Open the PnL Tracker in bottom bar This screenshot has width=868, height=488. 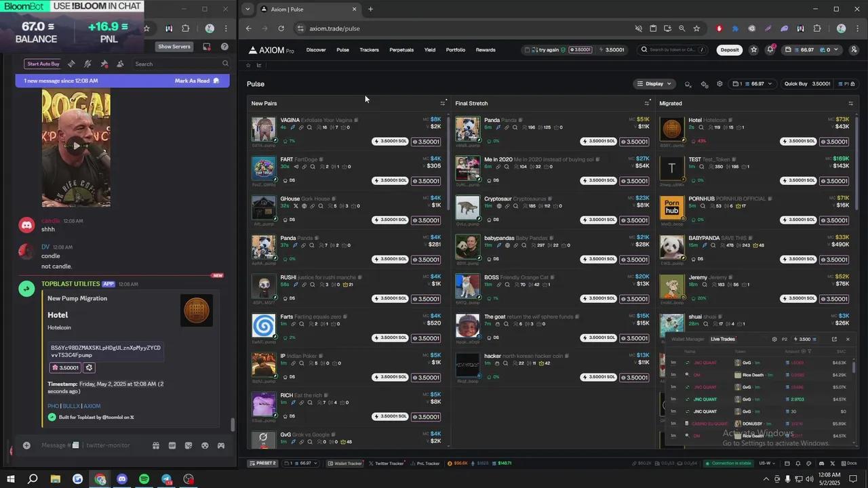coord(425,464)
